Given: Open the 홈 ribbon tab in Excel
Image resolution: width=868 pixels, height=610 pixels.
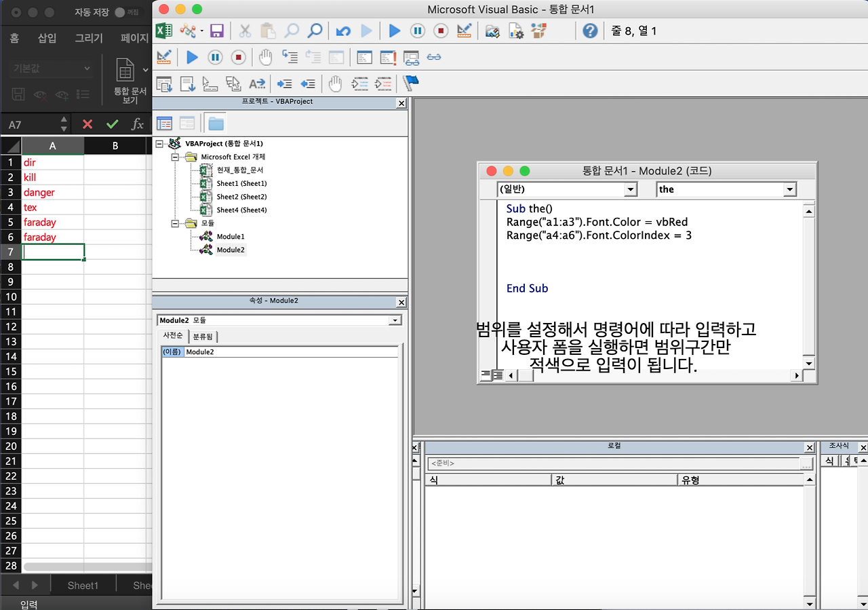Looking at the screenshot, I should [x=14, y=39].
